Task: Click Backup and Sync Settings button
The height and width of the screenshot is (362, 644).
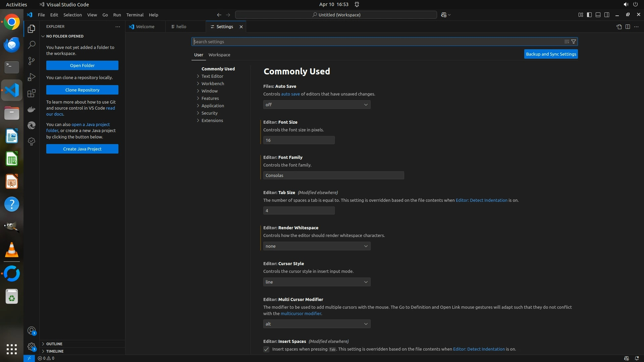Action: point(551,54)
